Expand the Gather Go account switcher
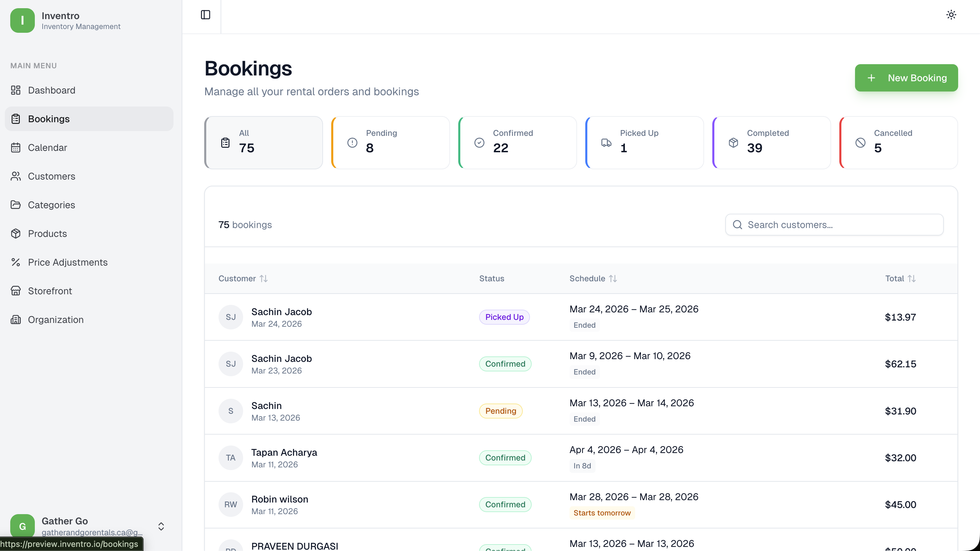The height and width of the screenshot is (551, 980). [x=161, y=526]
